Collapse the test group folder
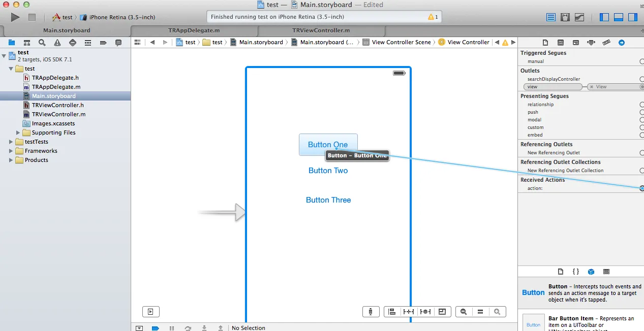 [11, 69]
